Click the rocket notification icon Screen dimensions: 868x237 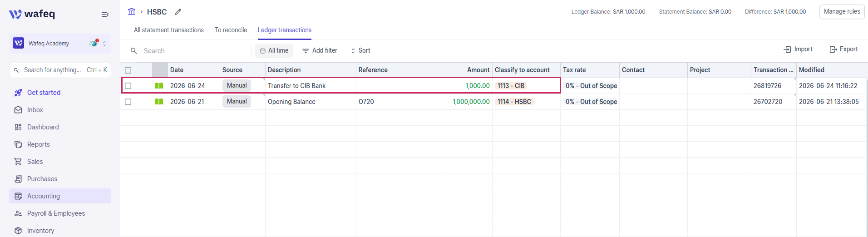tap(94, 43)
